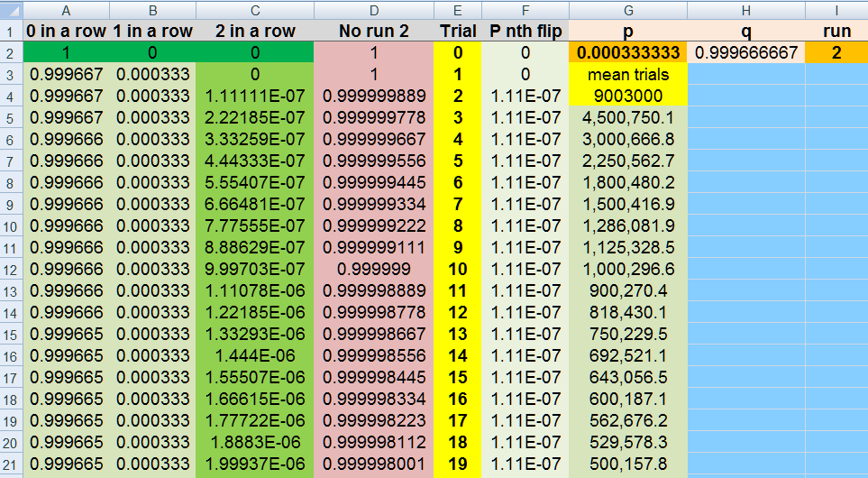Select the cell with 1,500,416.9
The width and height of the screenshot is (868, 478).
tap(628, 204)
